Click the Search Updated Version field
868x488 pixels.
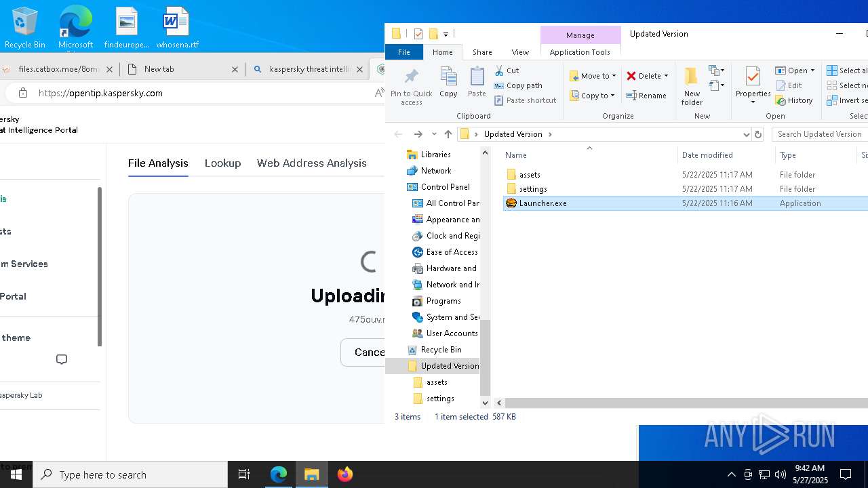pos(819,134)
